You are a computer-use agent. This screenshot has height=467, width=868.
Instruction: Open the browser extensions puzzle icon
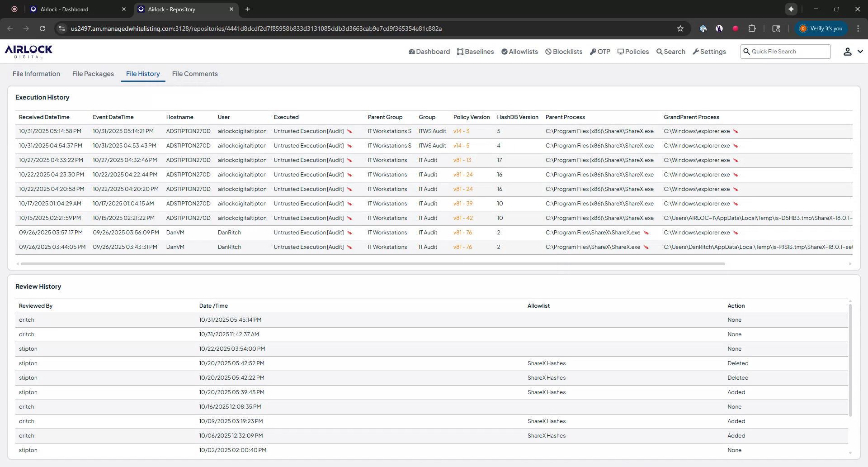752,28
